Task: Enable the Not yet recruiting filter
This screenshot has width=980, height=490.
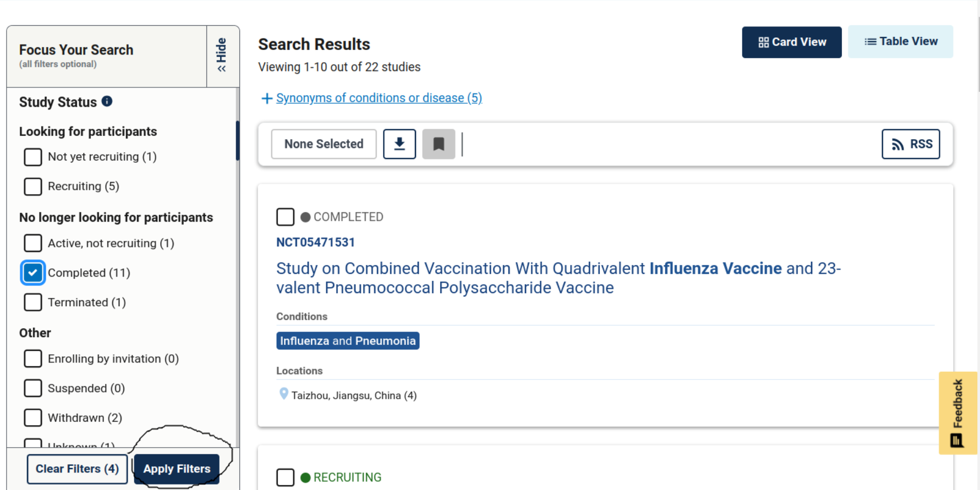Action: (33, 157)
